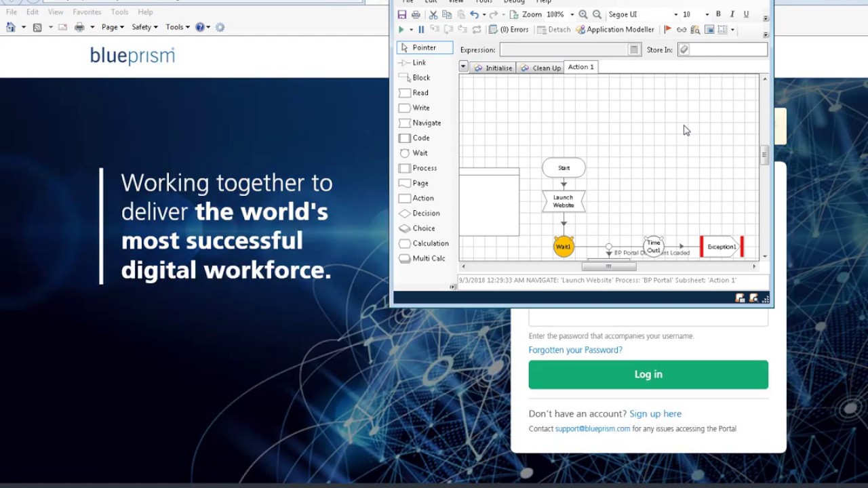868x488 pixels.
Task: Activate the Pointer tool
Action: (x=425, y=47)
